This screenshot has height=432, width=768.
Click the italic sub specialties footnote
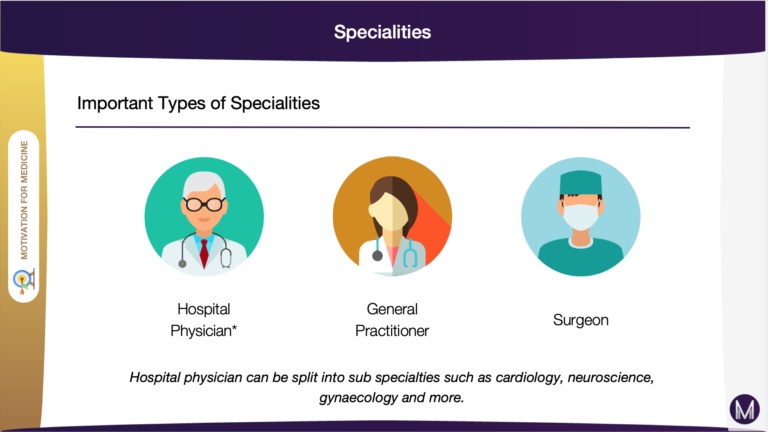tap(392, 387)
